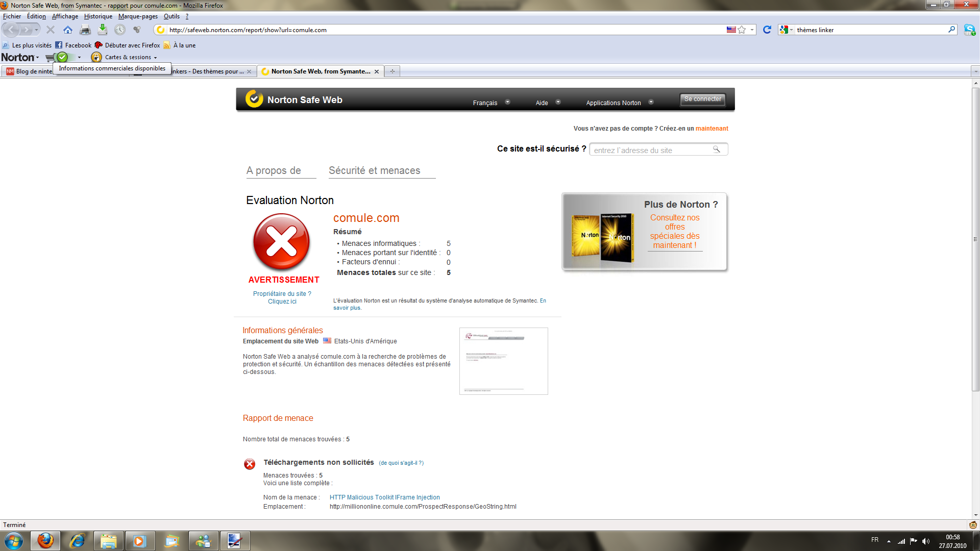This screenshot has width=980, height=551.
Task: Open the Édition menu
Action: pyautogui.click(x=36, y=16)
